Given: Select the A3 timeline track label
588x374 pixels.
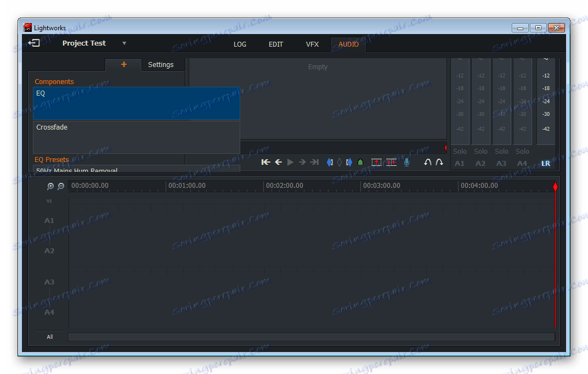Looking at the screenshot, I should click(x=49, y=282).
